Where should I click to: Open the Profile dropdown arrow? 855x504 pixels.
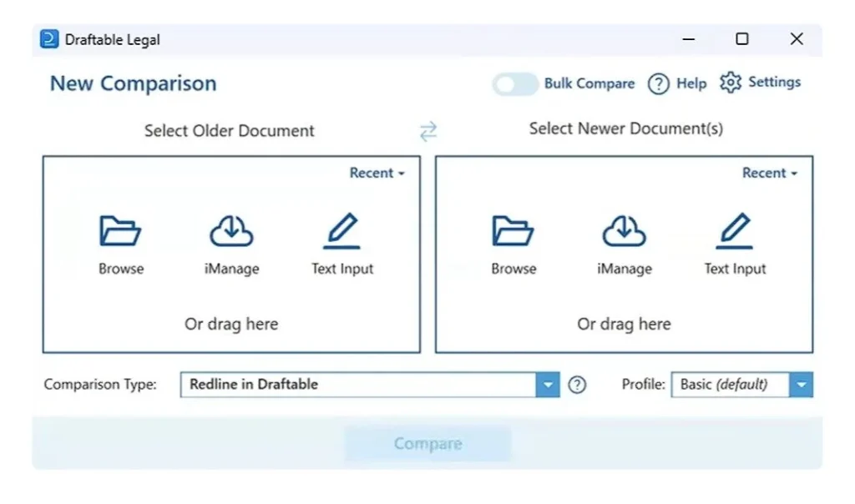coord(802,385)
